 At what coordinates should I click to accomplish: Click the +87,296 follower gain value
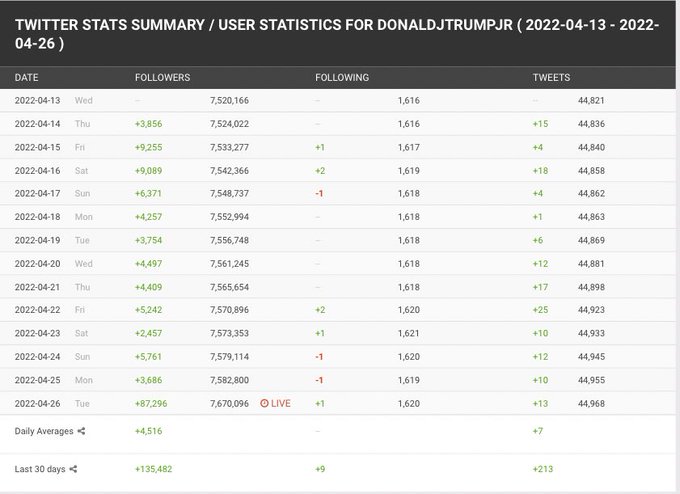[150, 403]
